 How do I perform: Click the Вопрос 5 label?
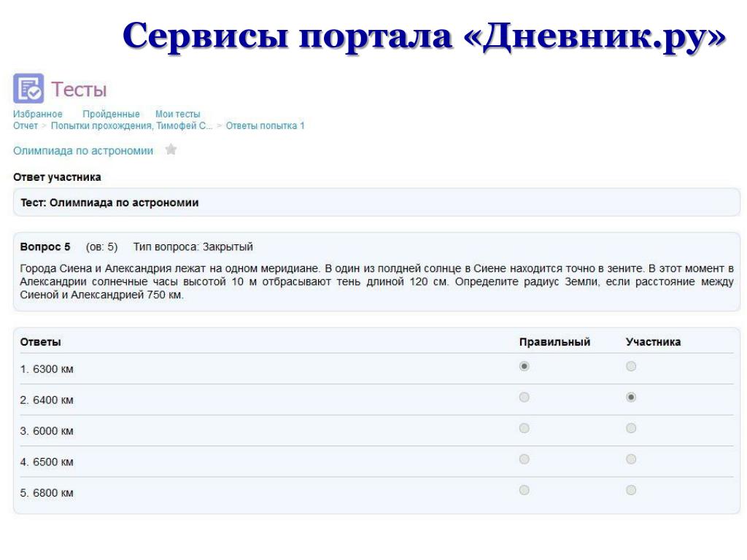(45, 246)
